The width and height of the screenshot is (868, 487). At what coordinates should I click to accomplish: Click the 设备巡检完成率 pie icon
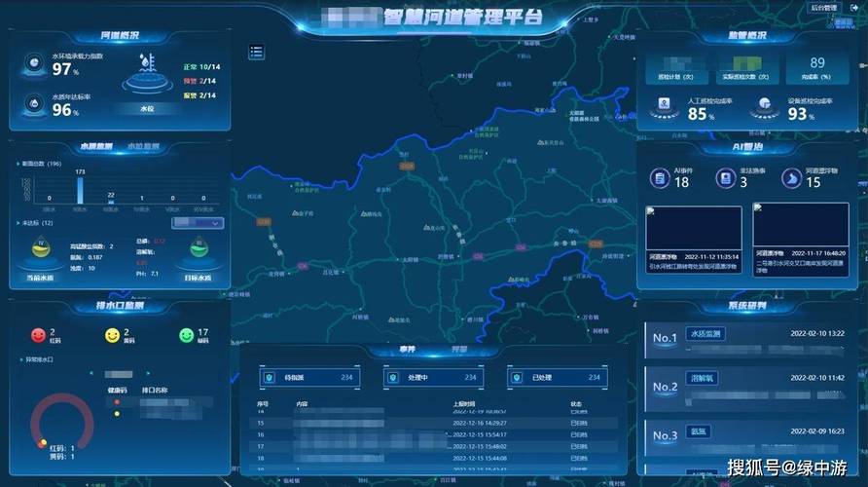pos(765,106)
